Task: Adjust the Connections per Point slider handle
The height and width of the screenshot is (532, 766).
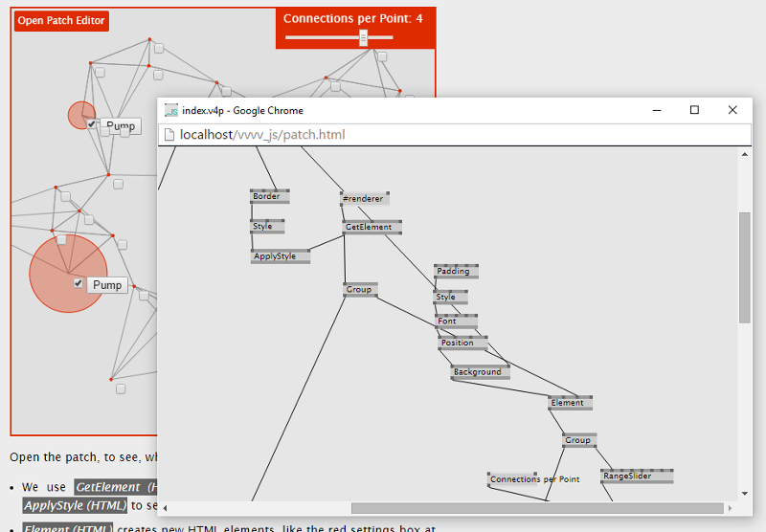Action: 363,37
